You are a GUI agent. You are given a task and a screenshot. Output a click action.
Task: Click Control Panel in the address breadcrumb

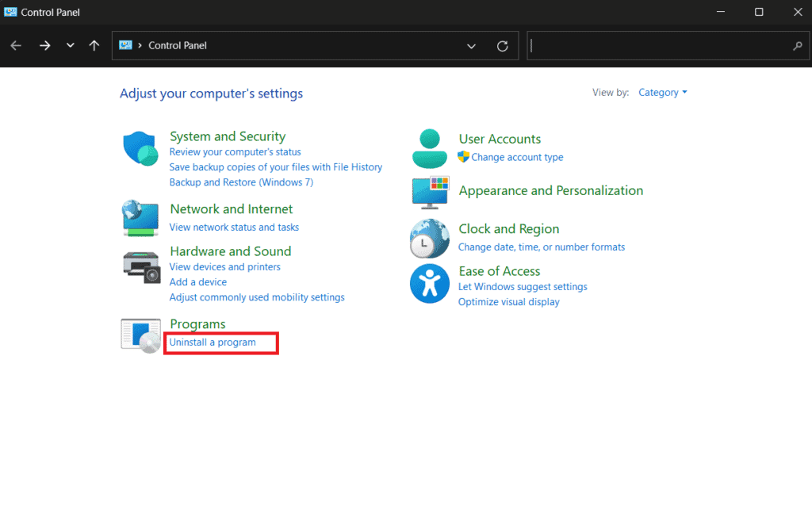(178, 46)
